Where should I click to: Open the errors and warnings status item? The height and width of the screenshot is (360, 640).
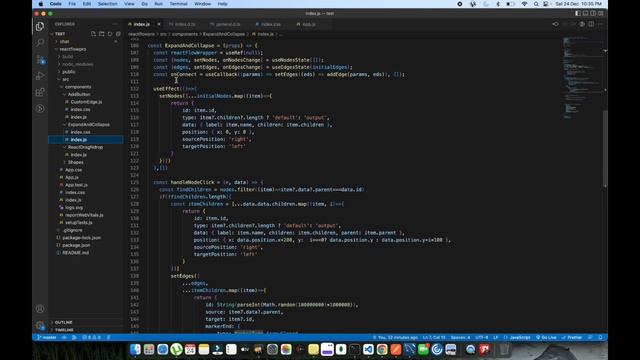point(91,338)
